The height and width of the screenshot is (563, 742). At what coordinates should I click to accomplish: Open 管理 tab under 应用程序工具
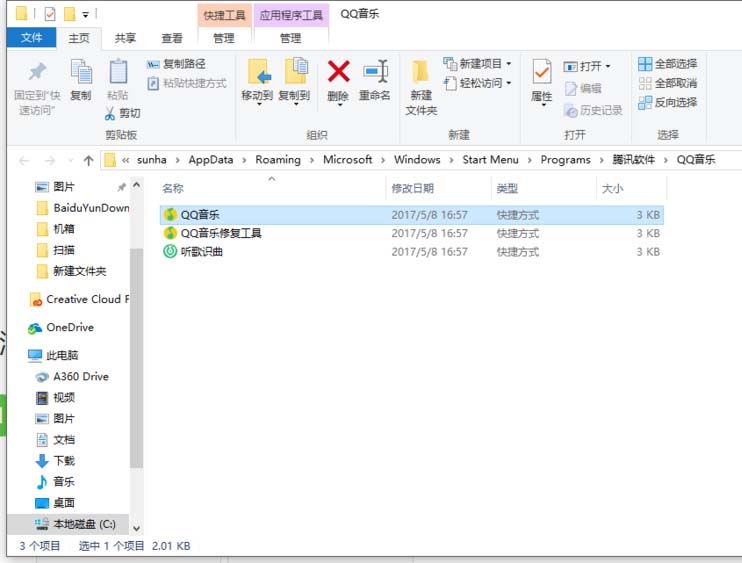click(291, 38)
